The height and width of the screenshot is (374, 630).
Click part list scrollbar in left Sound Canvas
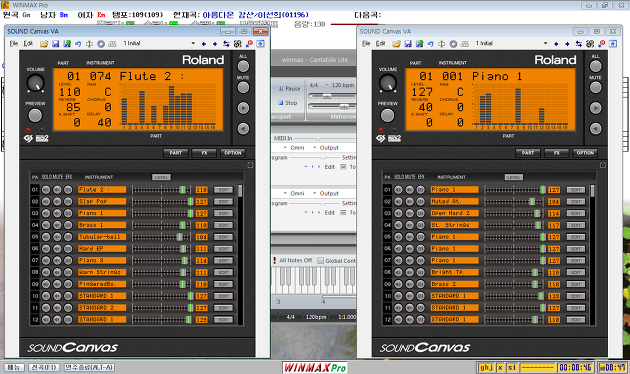click(240, 191)
